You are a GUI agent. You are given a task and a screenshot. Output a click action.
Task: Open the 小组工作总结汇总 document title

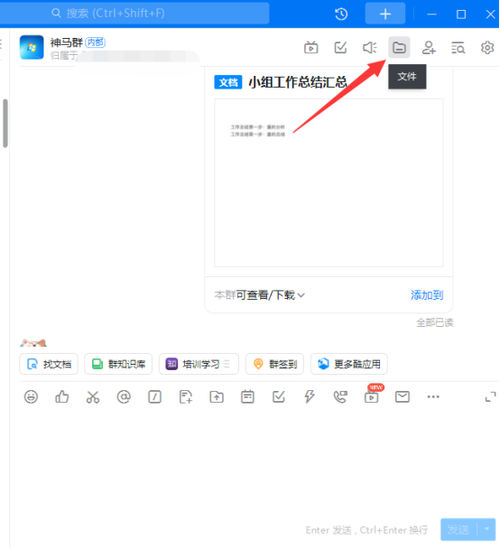coord(298,83)
